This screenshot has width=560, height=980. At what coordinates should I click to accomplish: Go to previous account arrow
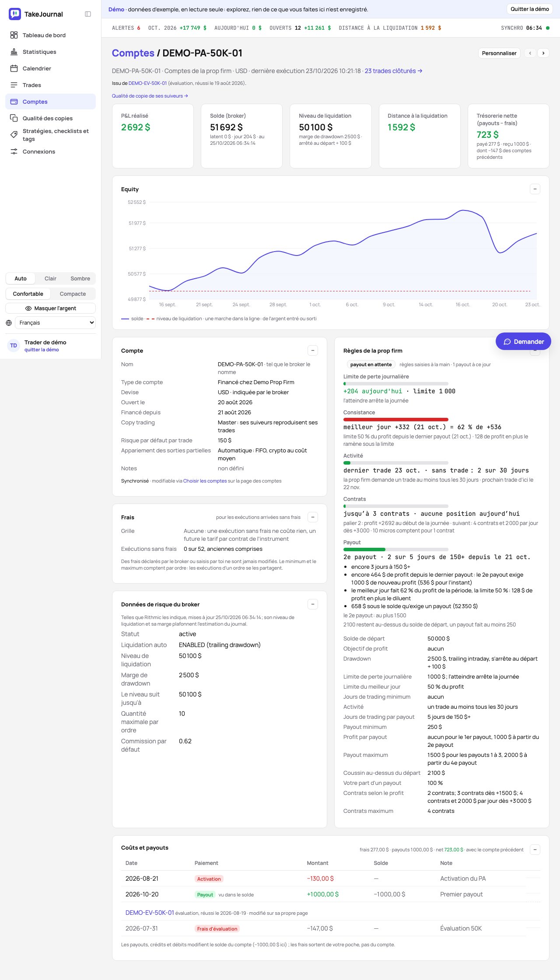(530, 53)
